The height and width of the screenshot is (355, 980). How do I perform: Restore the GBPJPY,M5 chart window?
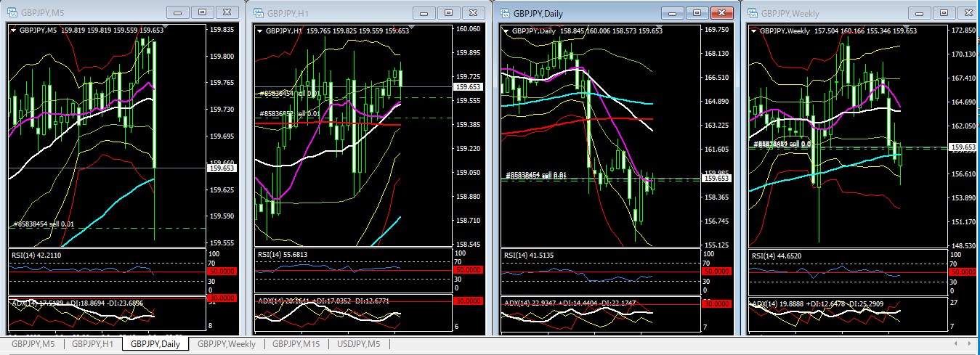click(202, 12)
